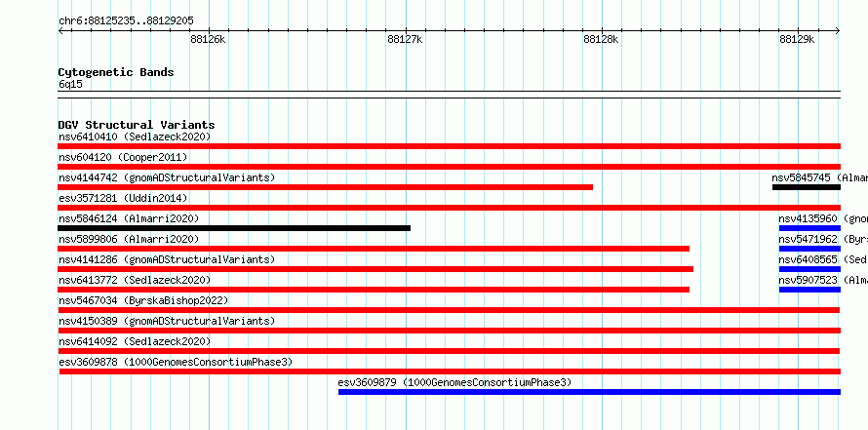Viewport: 868px width, 430px height.
Task: Select the 6q15 band label
Action: click(70, 84)
